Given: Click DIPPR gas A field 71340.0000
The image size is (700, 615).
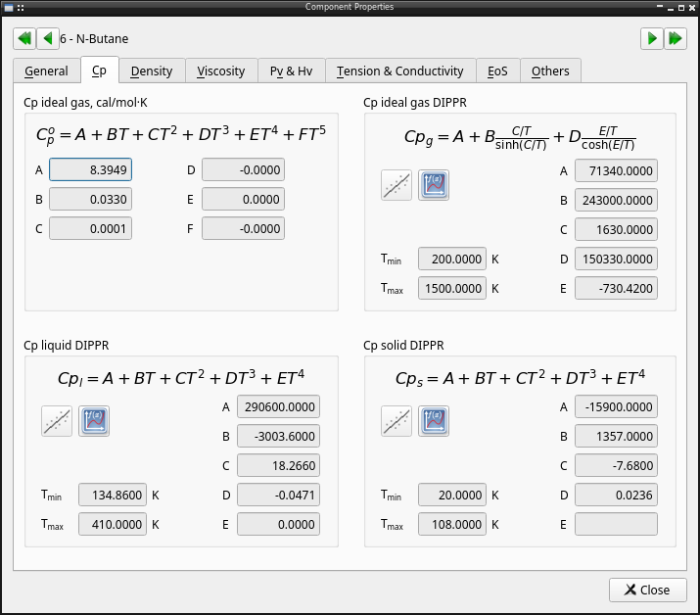Looking at the screenshot, I should [x=616, y=170].
